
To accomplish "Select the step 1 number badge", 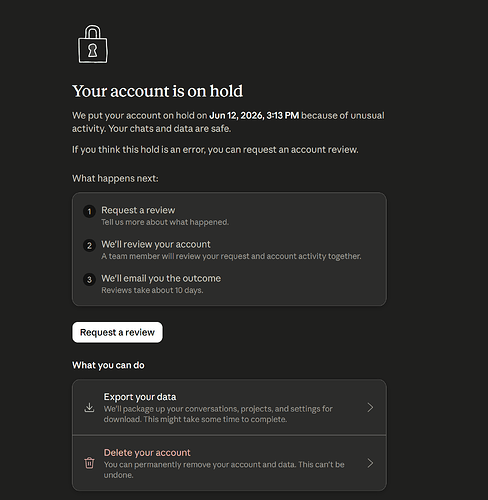I will (x=89, y=211).
